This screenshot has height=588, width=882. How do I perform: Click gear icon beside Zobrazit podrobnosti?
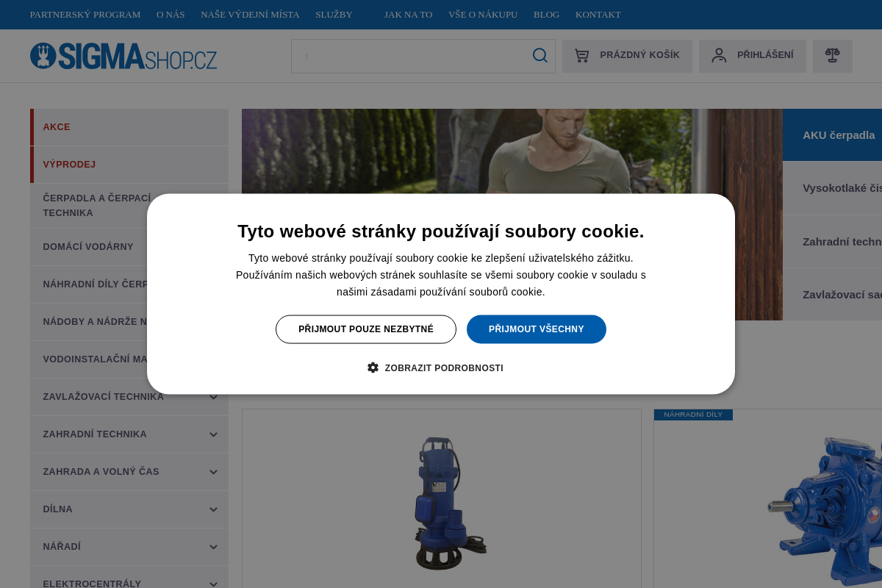pos(373,367)
